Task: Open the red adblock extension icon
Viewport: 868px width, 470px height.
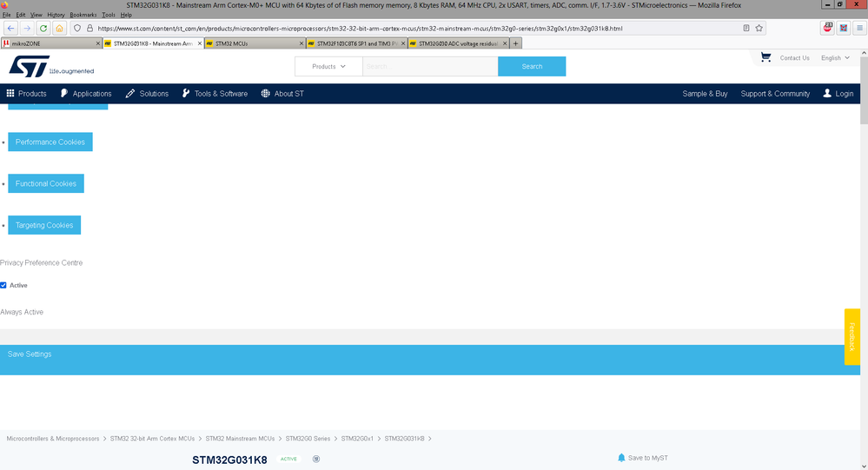Action: (827, 28)
